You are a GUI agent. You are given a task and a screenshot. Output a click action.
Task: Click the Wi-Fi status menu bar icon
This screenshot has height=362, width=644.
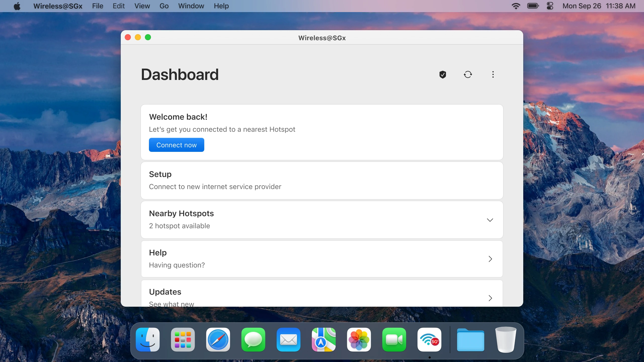click(516, 6)
